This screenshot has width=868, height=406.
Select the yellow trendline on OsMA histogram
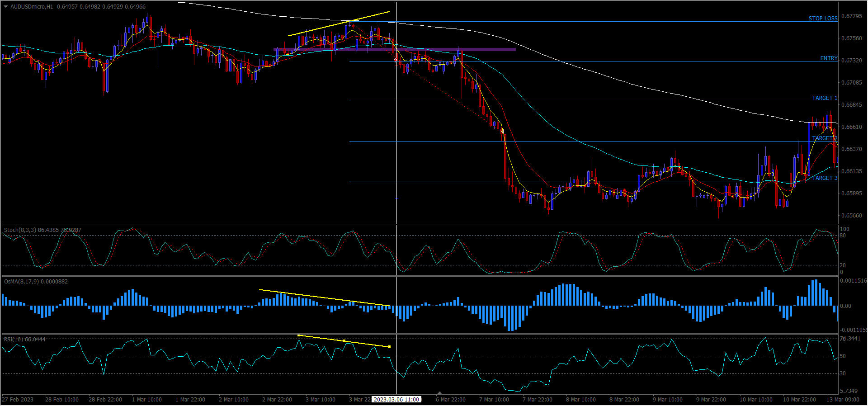tap(324, 297)
